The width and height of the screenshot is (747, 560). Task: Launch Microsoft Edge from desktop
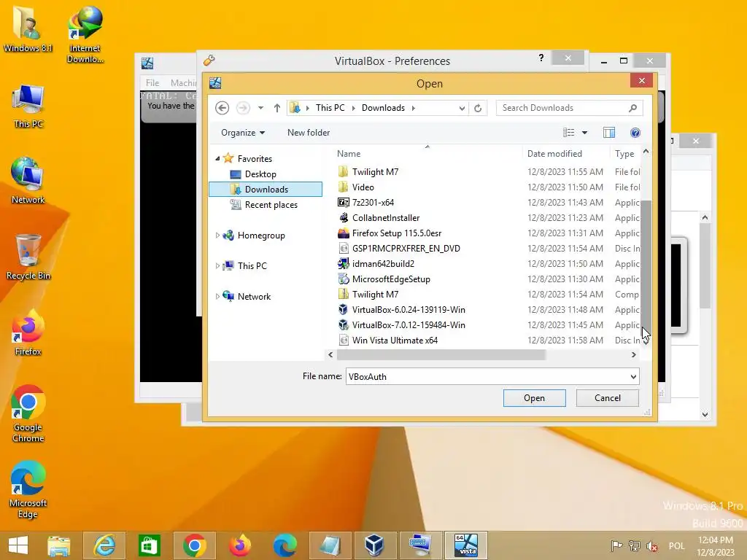(x=28, y=489)
